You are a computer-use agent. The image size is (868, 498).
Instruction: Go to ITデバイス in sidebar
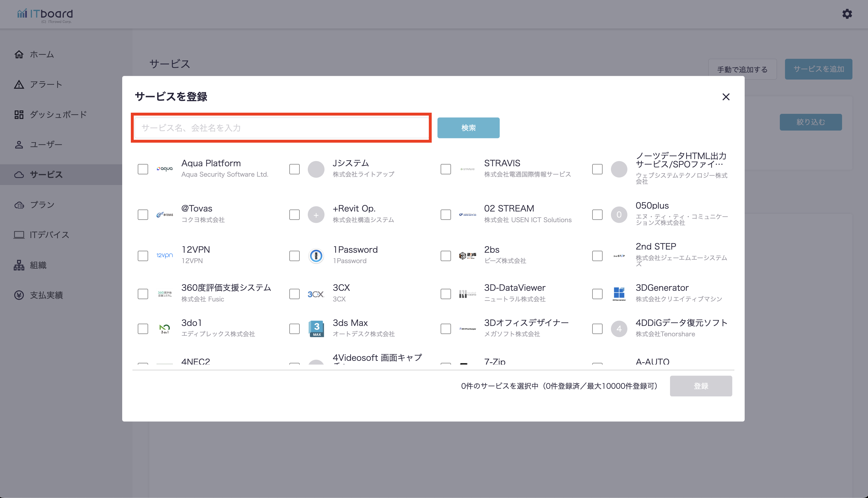pyautogui.click(x=49, y=235)
